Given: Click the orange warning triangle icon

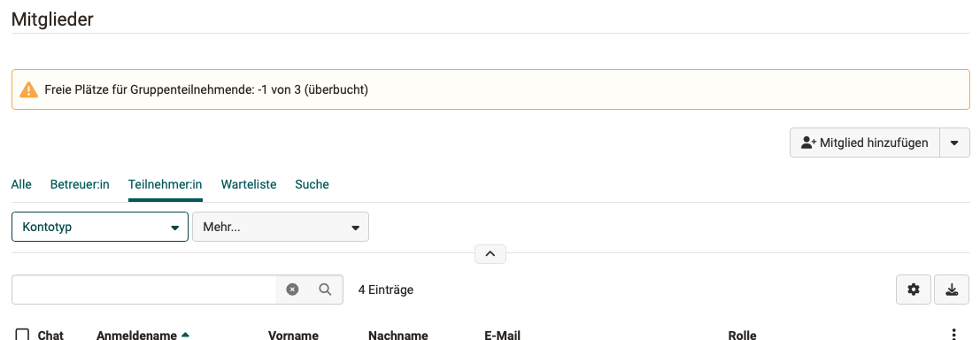Looking at the screenshot, I should click(28, 89).
